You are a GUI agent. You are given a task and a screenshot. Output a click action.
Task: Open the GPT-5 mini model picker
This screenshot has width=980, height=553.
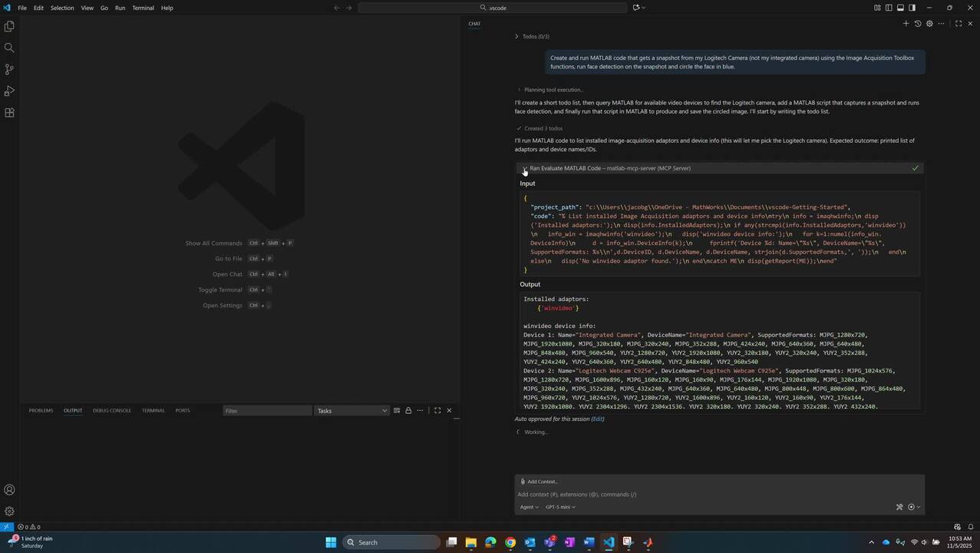(x=560, y=507)
